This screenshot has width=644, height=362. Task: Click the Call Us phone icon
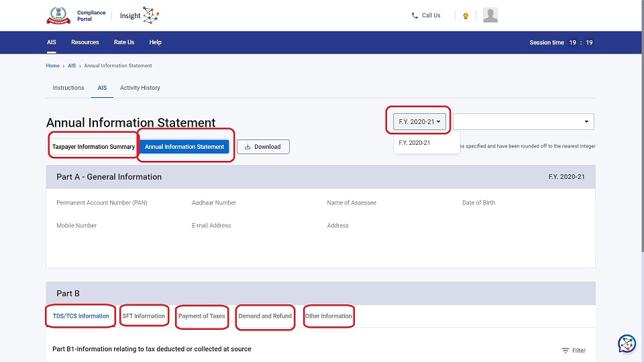point(415,15)
